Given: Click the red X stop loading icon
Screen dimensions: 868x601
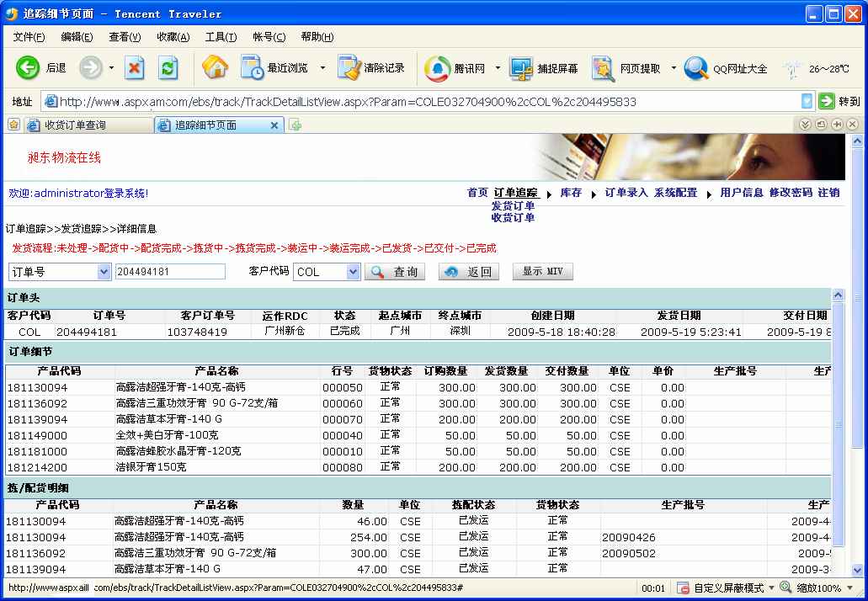Looking at the screenshot, I should (x=135, y=68).
